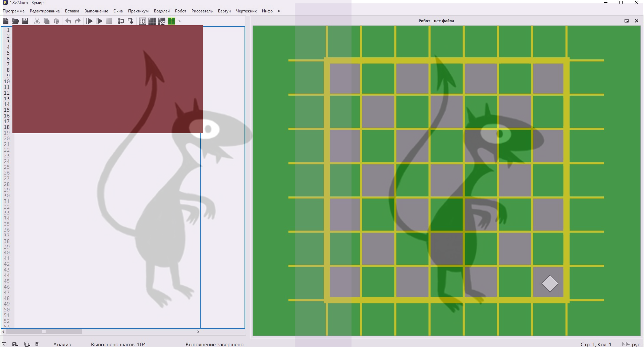Click the horizontal scrollbar thumb under the editor
Viewport: 644px width, 347px height.
pos(44,332)
